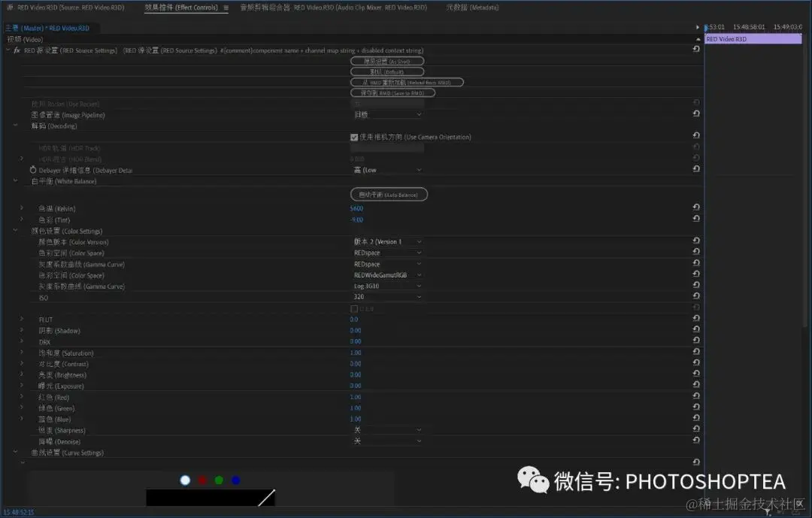Select the Effect Controls tab
Image resolution: width=812 pixels, height=518 pixels.
pos(181,8)
